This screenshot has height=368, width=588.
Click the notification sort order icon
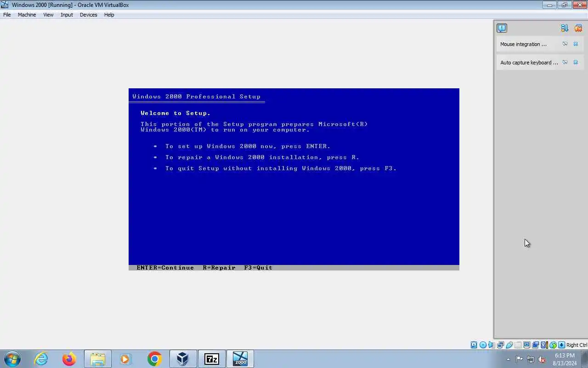point(565,28)
